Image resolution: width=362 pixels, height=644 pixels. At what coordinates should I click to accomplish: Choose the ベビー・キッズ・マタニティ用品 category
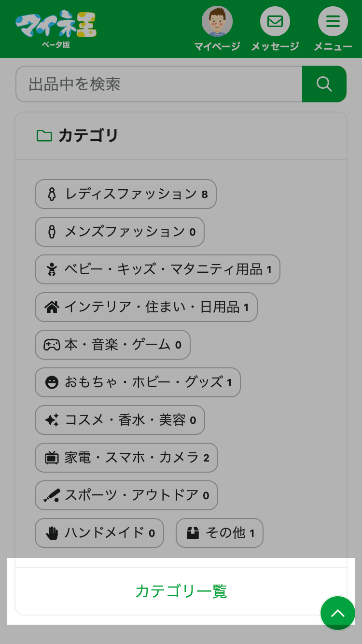(x=157, y=269)
